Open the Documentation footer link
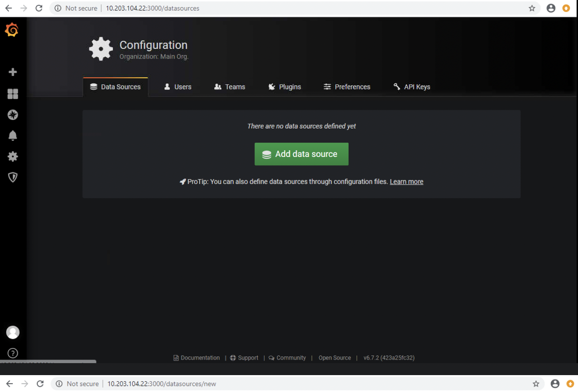 pos(197,358)
